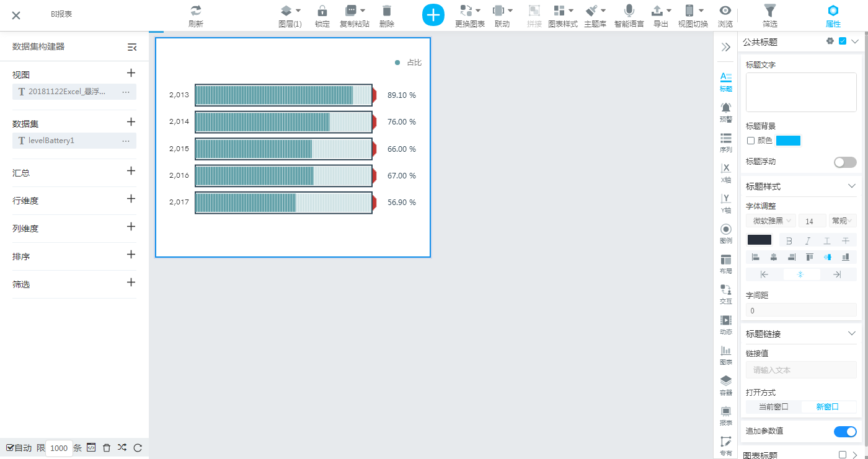Click the 锁定 lock icon

(x=322, y=11)
